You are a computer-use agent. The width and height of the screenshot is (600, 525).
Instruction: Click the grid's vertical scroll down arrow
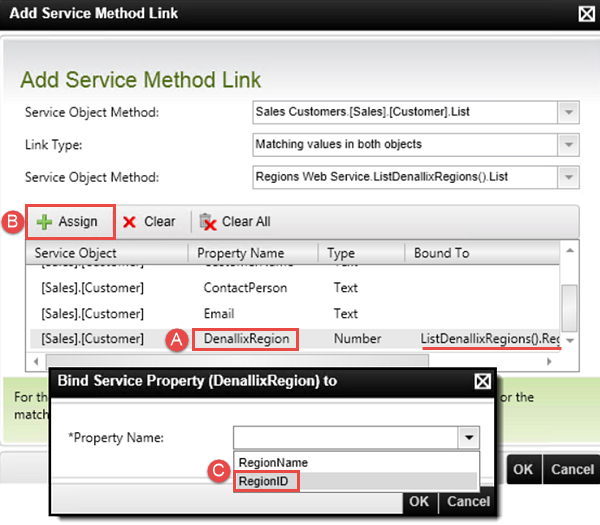point(570,341)
